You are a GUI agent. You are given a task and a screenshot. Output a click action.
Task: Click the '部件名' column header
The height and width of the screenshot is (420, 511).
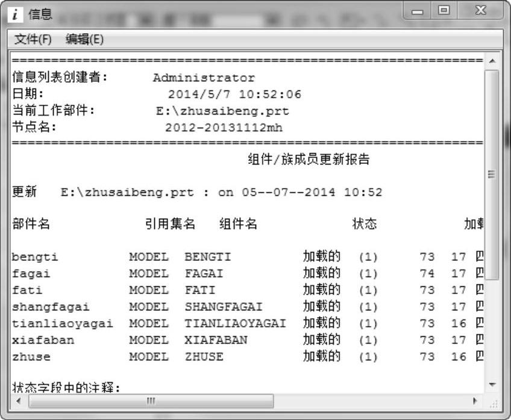pos(31,224)
